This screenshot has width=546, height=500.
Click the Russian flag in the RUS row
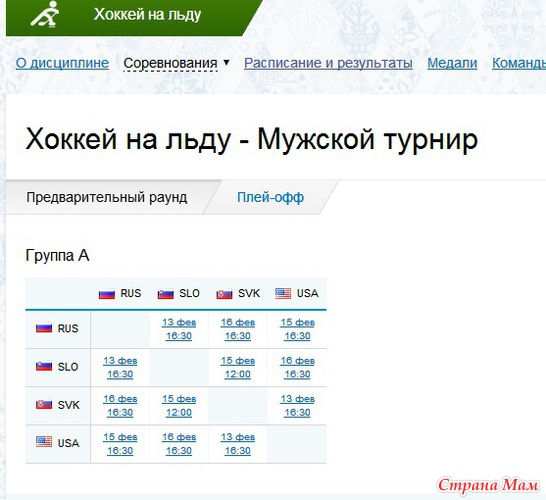44,328
